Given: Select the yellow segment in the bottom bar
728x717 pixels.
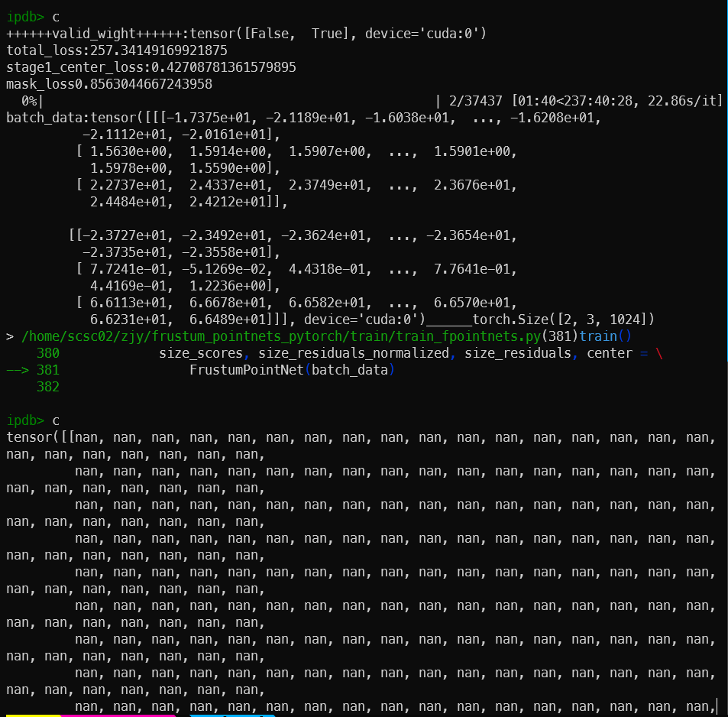Looking at the screenshot, I should [31, 713].
